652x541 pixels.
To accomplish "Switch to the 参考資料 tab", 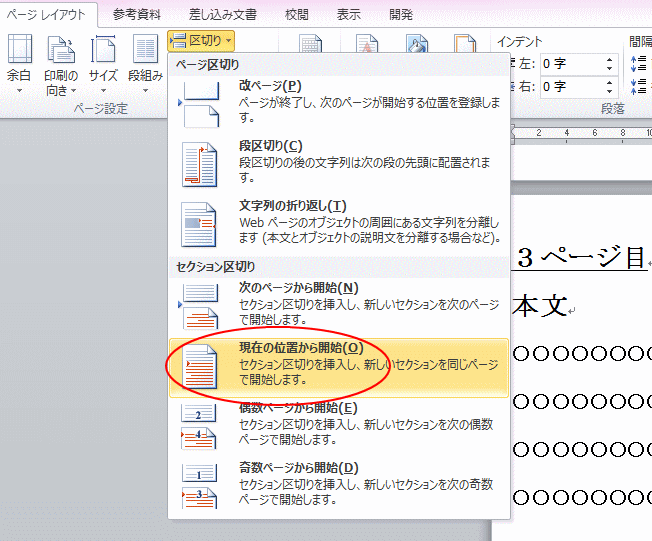I will coord(137,15).
